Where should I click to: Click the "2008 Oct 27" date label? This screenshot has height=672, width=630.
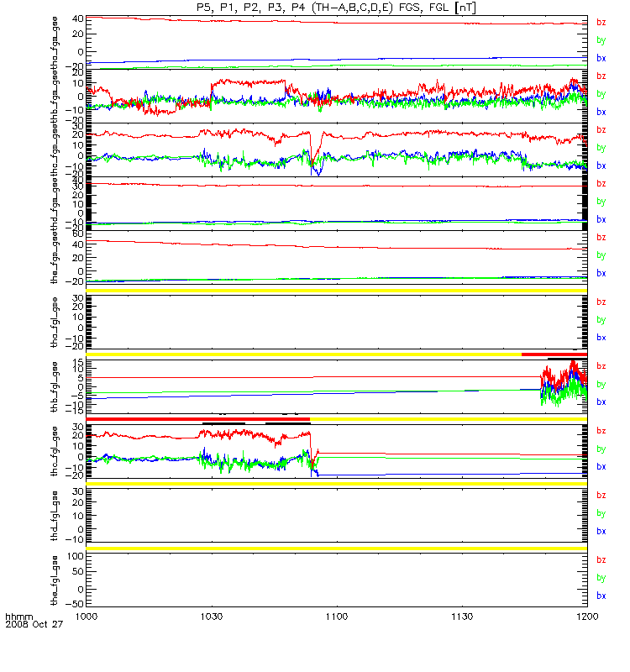click(34, 624)
